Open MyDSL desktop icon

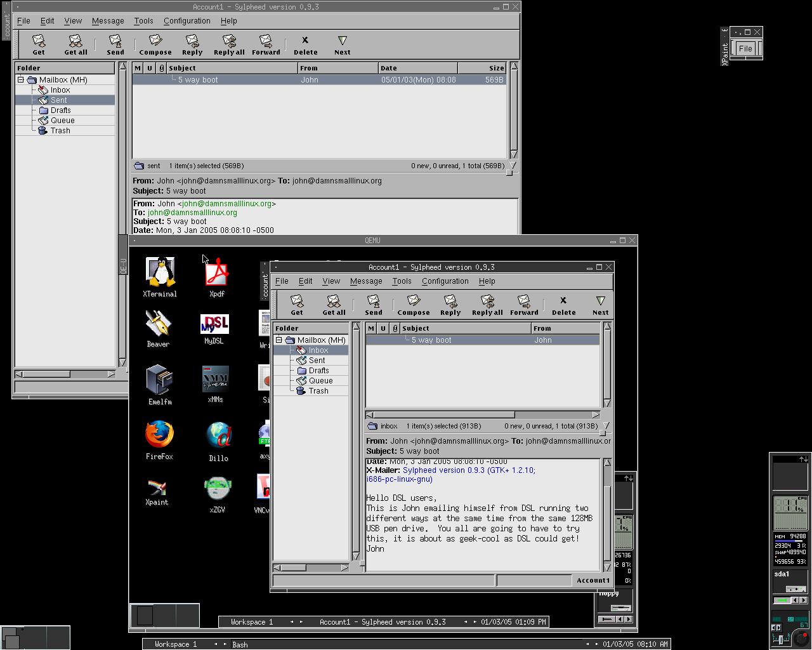click(214, 329)
